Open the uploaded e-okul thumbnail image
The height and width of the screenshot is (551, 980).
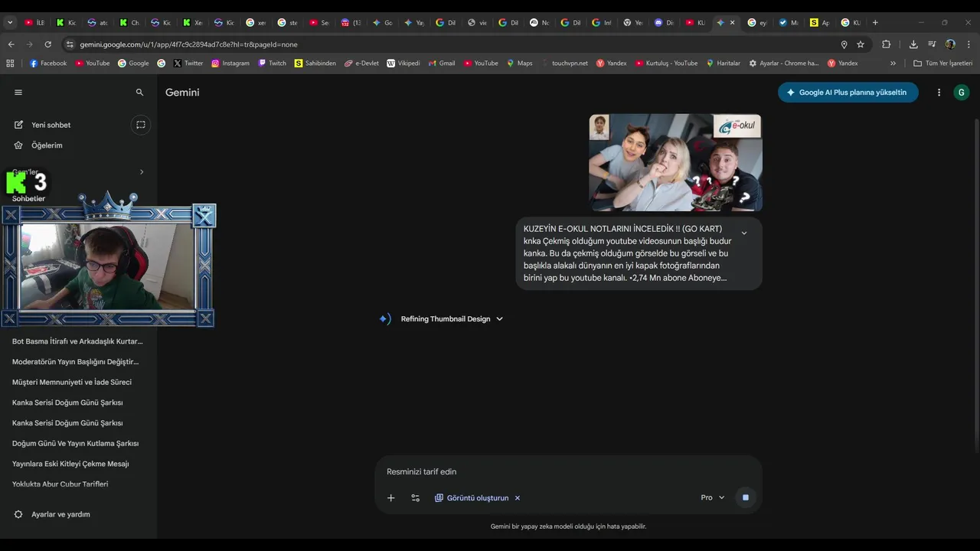tap(675, 163)
